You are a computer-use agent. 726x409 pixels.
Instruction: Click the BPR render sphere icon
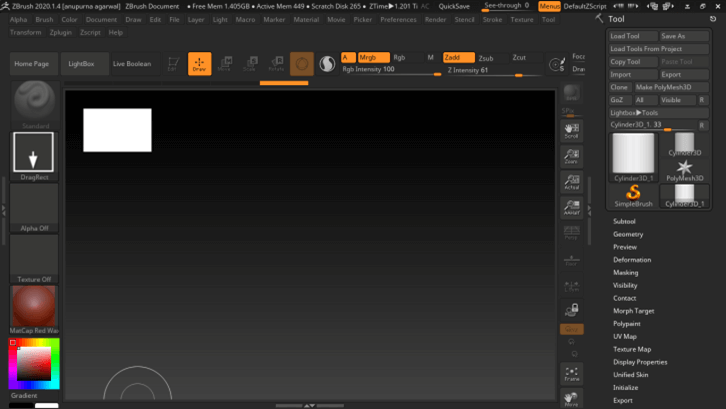571,92
